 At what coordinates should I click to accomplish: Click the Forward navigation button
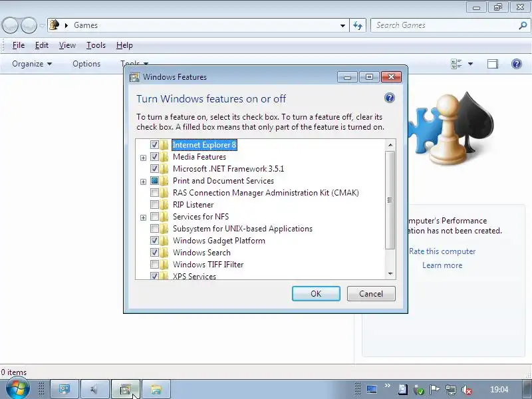click(x=29, y=25)
